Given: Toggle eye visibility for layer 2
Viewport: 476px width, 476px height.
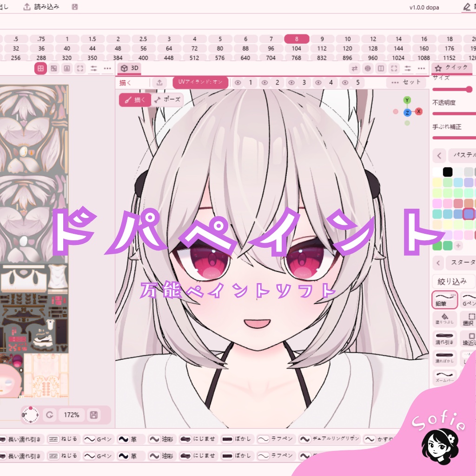Looking at the screenshot, I should point(264,83).
